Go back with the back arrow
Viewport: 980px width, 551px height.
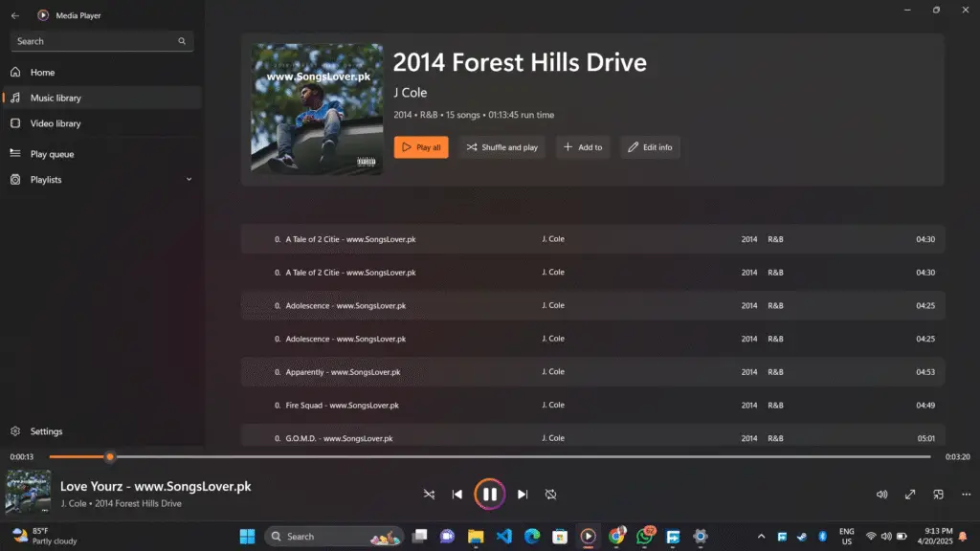point(15,15)
